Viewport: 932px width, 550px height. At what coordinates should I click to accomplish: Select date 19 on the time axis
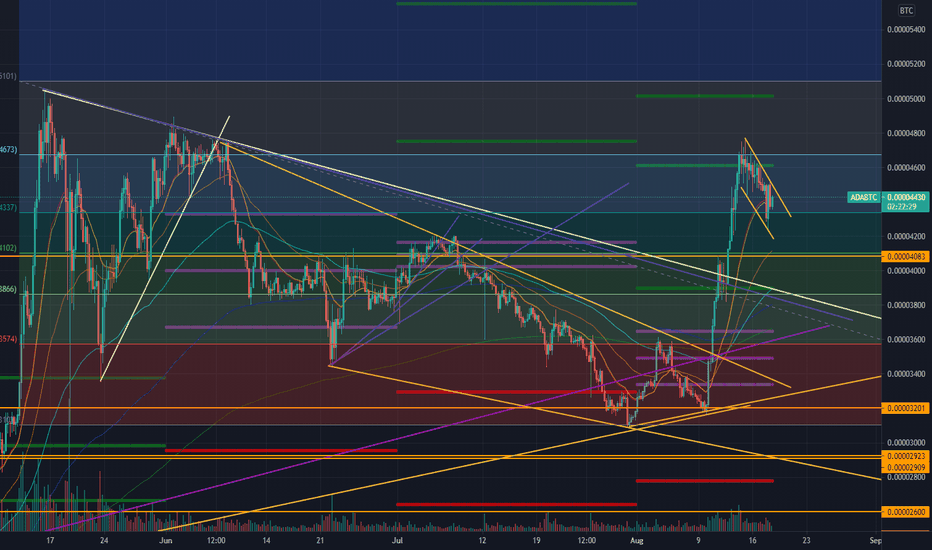[536, 540]
